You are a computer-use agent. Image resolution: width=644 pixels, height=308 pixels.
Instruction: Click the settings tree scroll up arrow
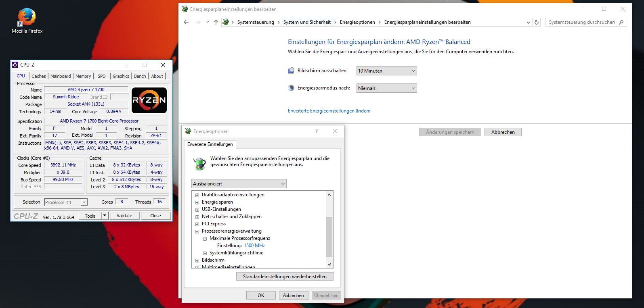tap(329, 195)
